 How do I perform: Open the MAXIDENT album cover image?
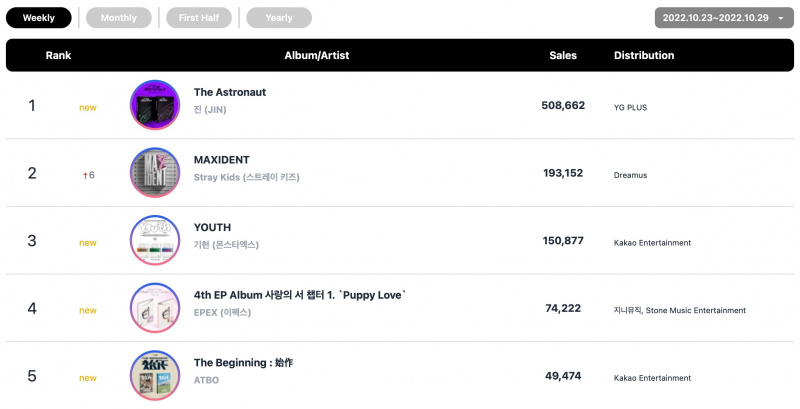click(155, 173)
